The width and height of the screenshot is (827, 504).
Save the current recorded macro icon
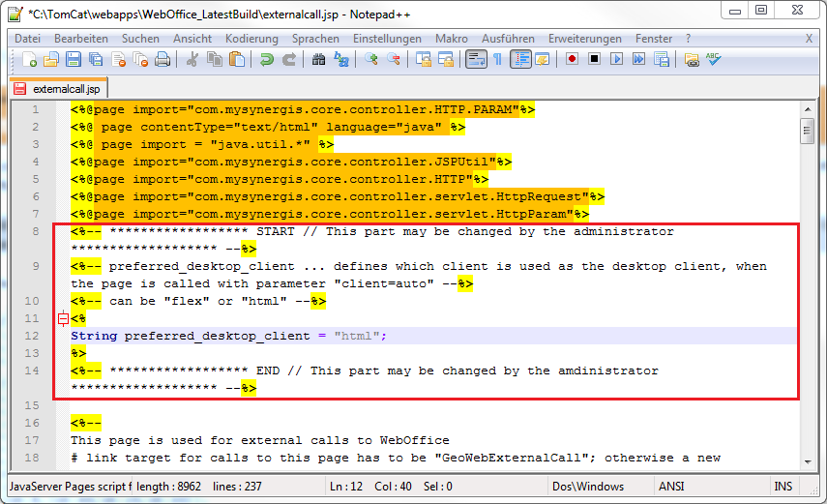coord(662,60)
